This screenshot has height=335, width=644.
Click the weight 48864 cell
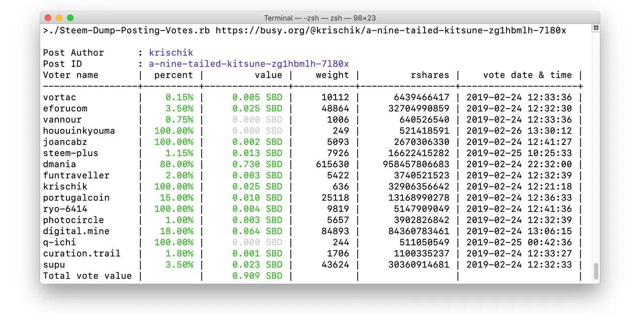[x=335, y=108]
